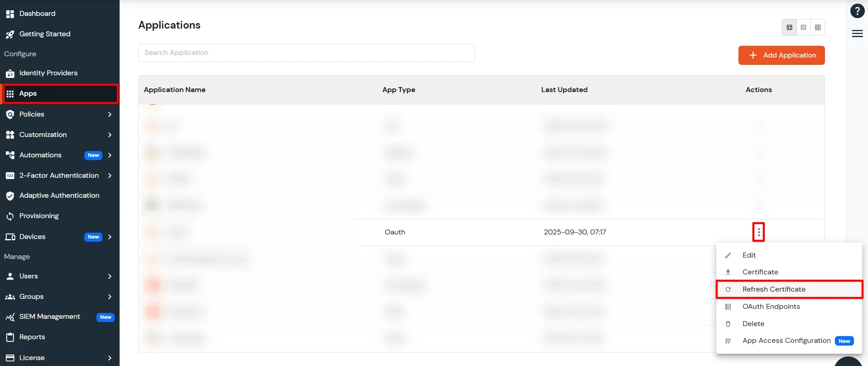The image size is (868, 366).
Task: Open App Access Configuration menu option
Action: tap(789, 341)
